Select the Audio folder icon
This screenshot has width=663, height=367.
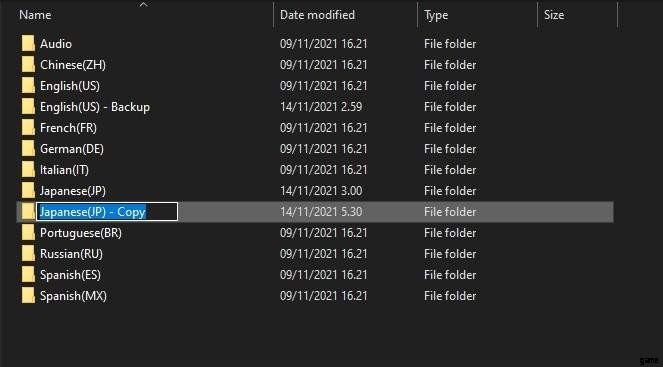point(28,44)
